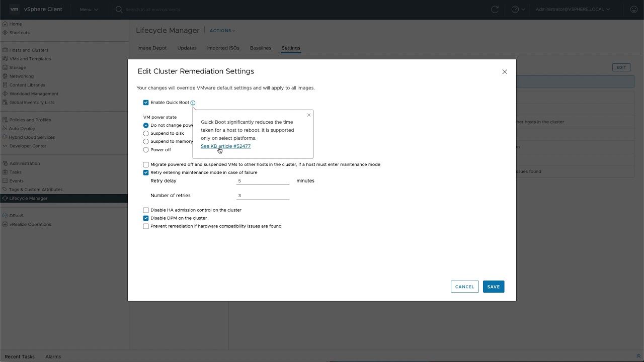Click the Retry delay input field
644x362 pixels.
tap(263, 180)
